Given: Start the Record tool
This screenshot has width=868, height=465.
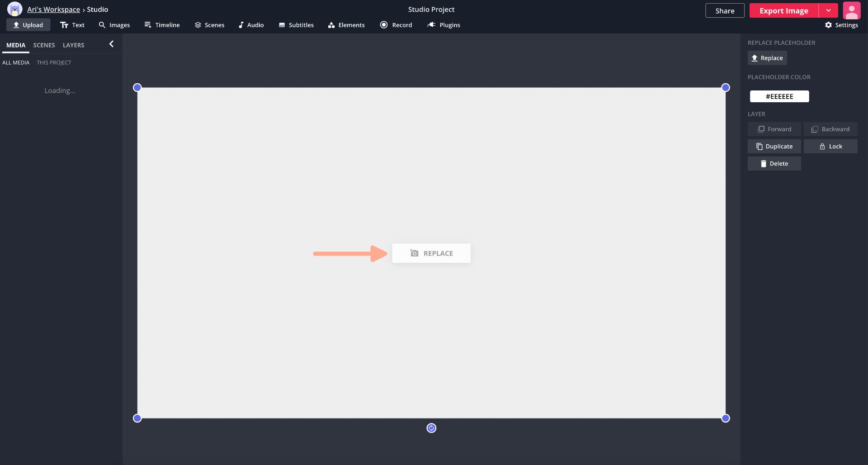Looking at the screenshot, I should click(x=396, y=25).
